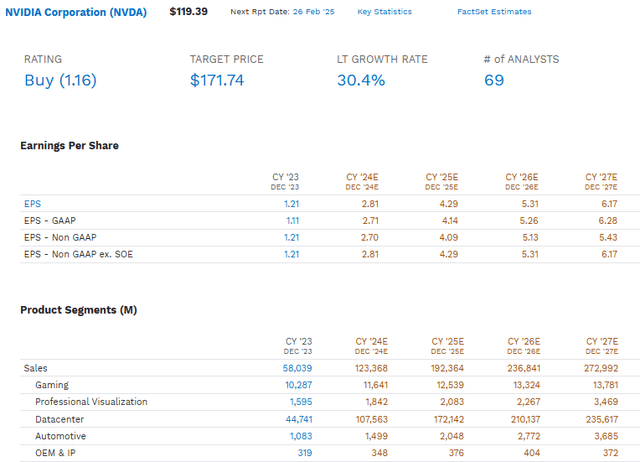Click the $119.39 stock price
640x462 pixels.
(189, 11)
